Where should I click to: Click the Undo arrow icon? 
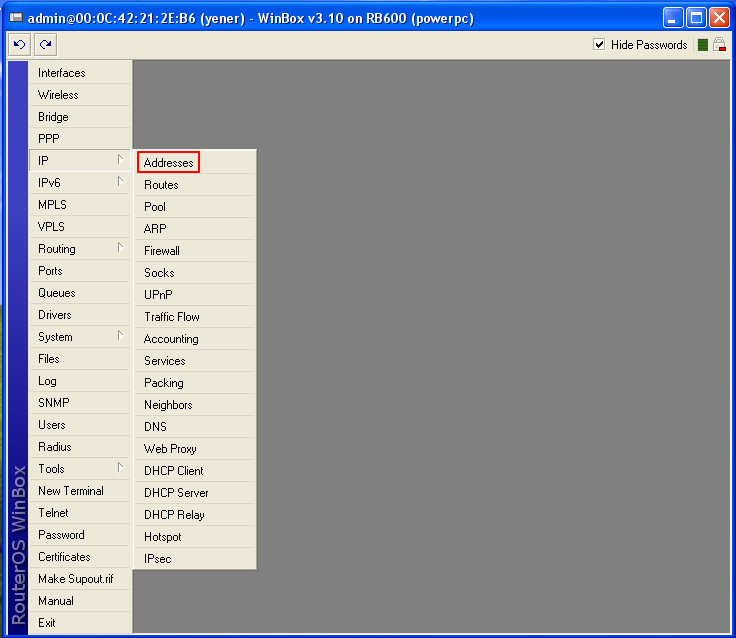coord(19,45)
